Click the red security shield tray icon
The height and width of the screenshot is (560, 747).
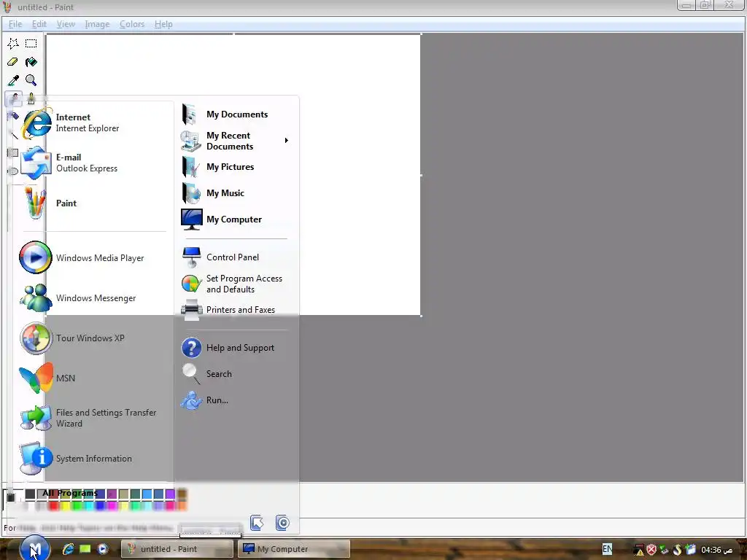(651, 550)
